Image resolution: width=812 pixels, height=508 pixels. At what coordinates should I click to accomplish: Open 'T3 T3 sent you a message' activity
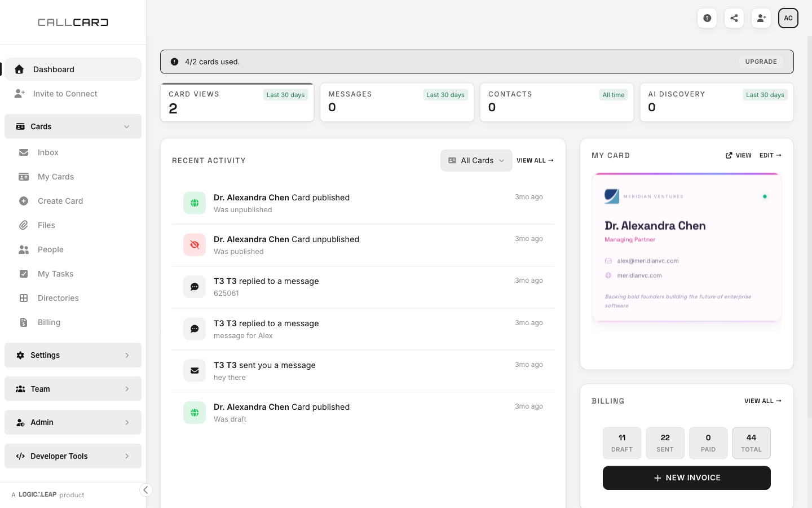coord(363,371)
